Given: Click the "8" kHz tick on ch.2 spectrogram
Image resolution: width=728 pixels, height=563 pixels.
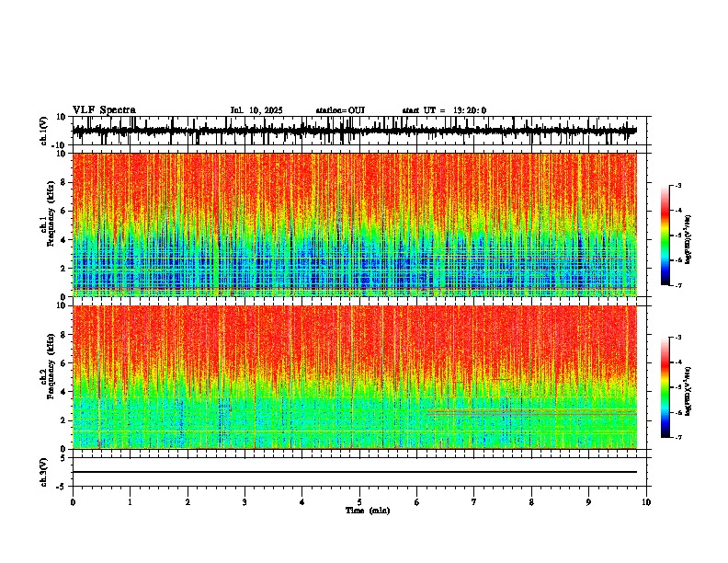Looking at the screenshot, I should point(63,335).
